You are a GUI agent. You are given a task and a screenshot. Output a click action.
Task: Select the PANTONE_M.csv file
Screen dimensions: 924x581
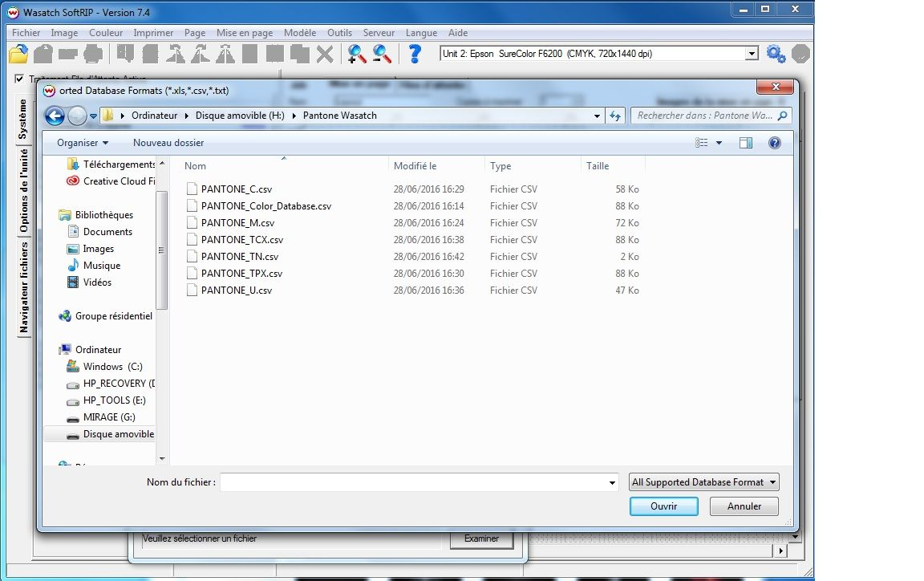click(x=237, y=223)
